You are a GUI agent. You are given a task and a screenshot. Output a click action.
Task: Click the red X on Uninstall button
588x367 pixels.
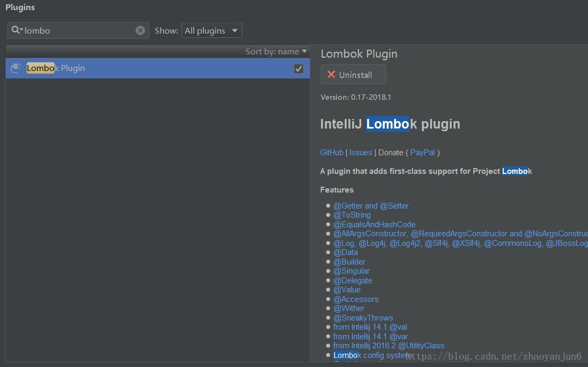point(331,75)
